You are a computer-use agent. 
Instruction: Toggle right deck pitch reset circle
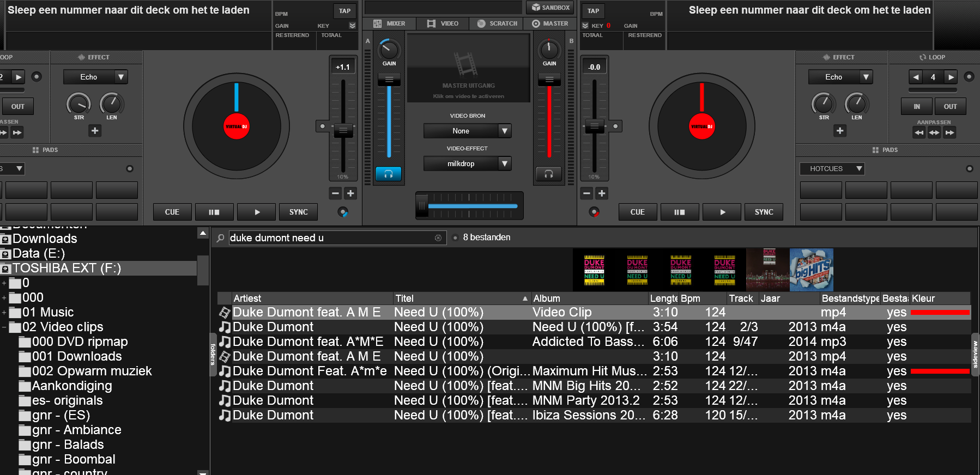coord(615,126)
